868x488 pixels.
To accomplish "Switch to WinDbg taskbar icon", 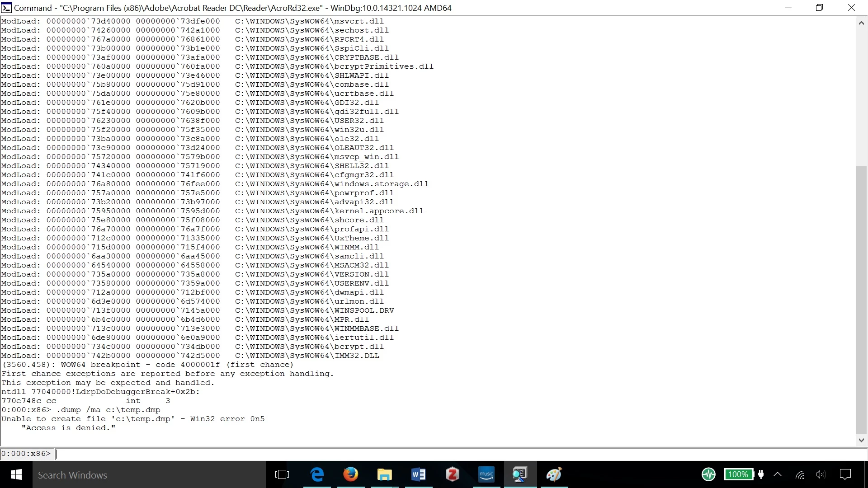I will 520,474.
